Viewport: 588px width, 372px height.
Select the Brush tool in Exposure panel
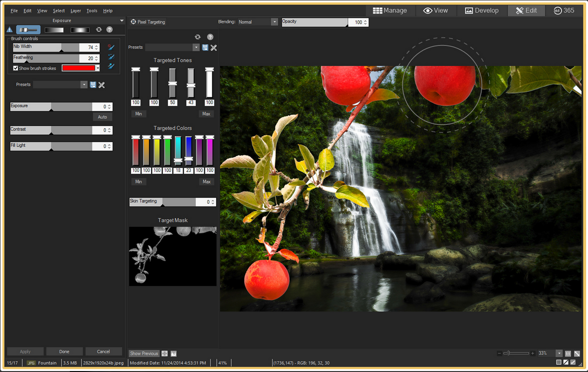point(28,30)
